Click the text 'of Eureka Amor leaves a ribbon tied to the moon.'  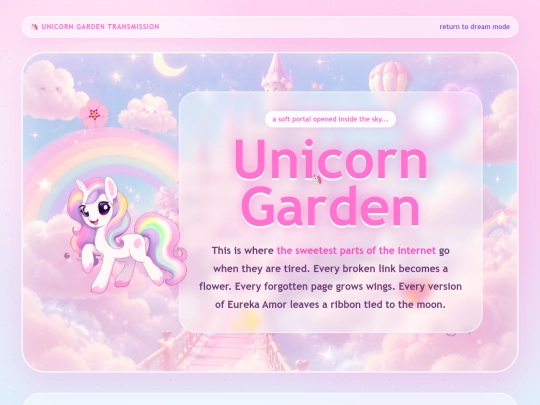coord(330,304)
